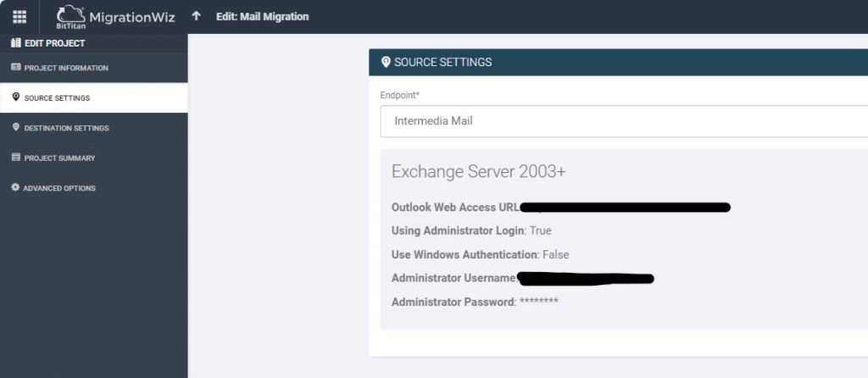Click Using Administrator Login: True text
This screenshot has width=868, height=378.
click(x=471, y=231)
